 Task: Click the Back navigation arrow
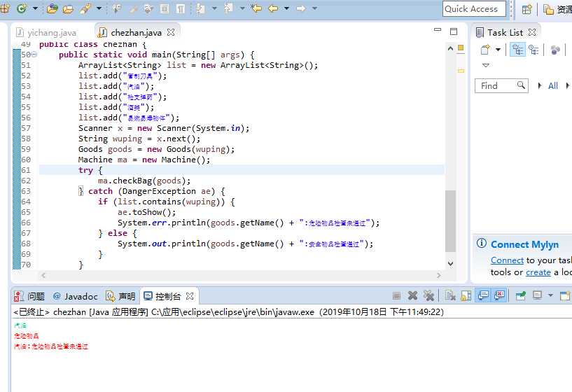tap(273, 8)
